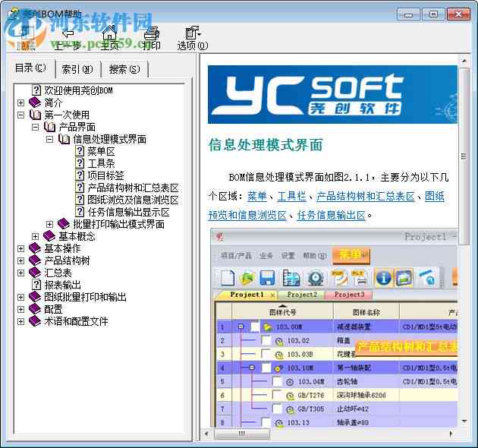Screen dimensions: 478x448
Task: Click the 简介 book icon
Action: [35, 103]
